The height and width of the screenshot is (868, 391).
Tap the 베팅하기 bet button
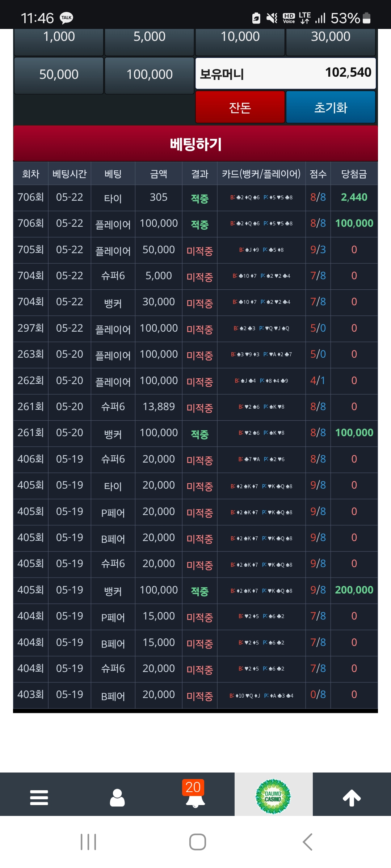[195, 144]
